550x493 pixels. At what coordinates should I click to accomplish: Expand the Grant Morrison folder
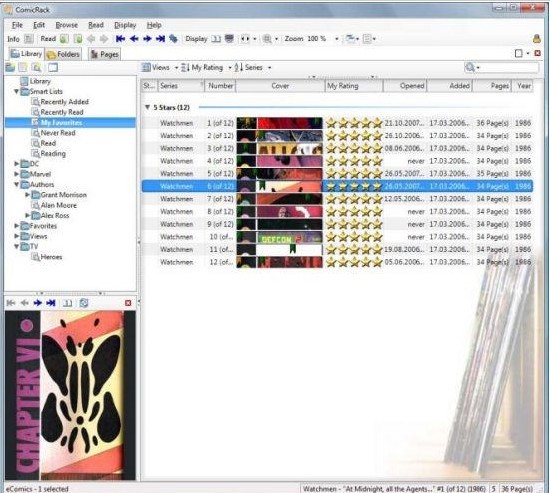(27, 195)
